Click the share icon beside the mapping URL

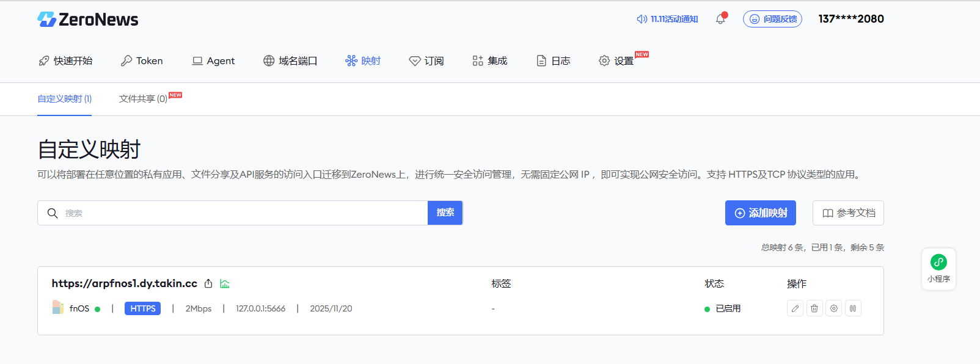tap(208, 283)
